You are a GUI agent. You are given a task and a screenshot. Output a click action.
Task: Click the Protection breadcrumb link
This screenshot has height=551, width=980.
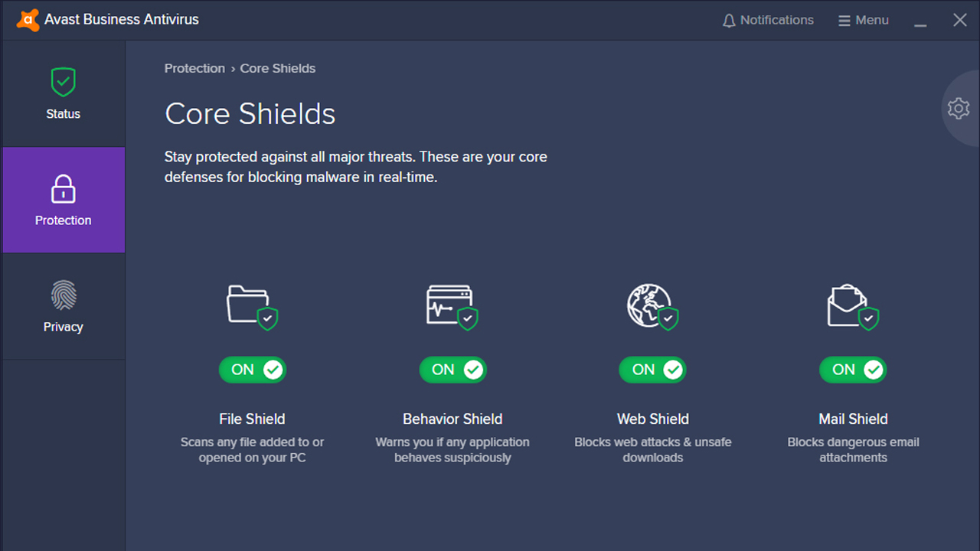coord(194,68)
